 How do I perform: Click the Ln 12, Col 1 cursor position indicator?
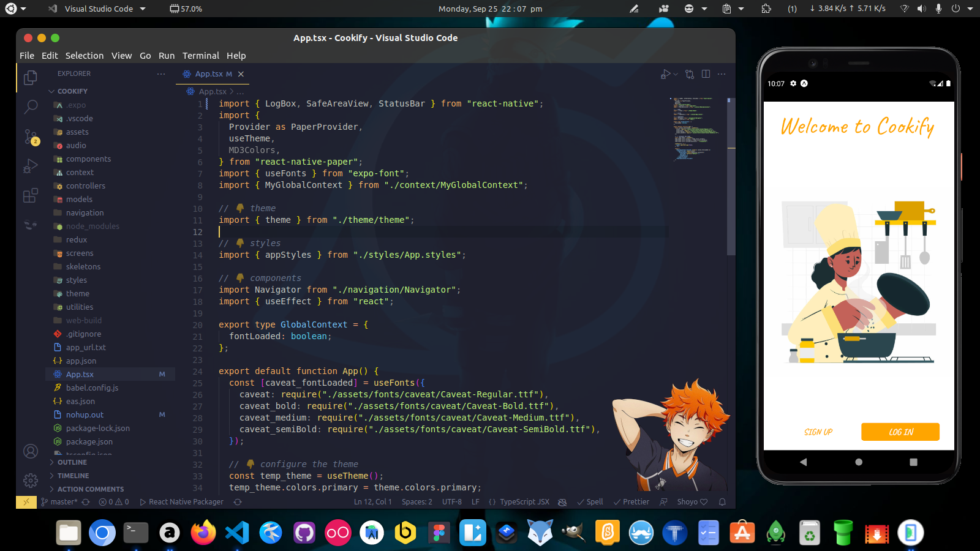[x=373, y=502]
